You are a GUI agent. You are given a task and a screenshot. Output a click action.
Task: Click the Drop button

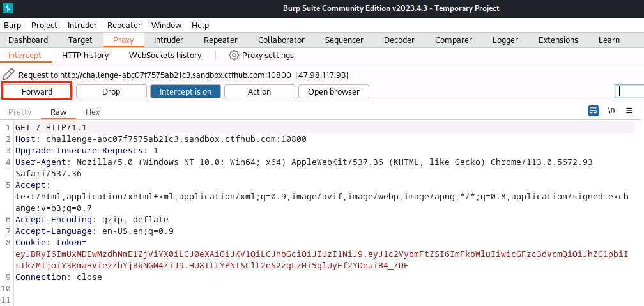[111, 91]
